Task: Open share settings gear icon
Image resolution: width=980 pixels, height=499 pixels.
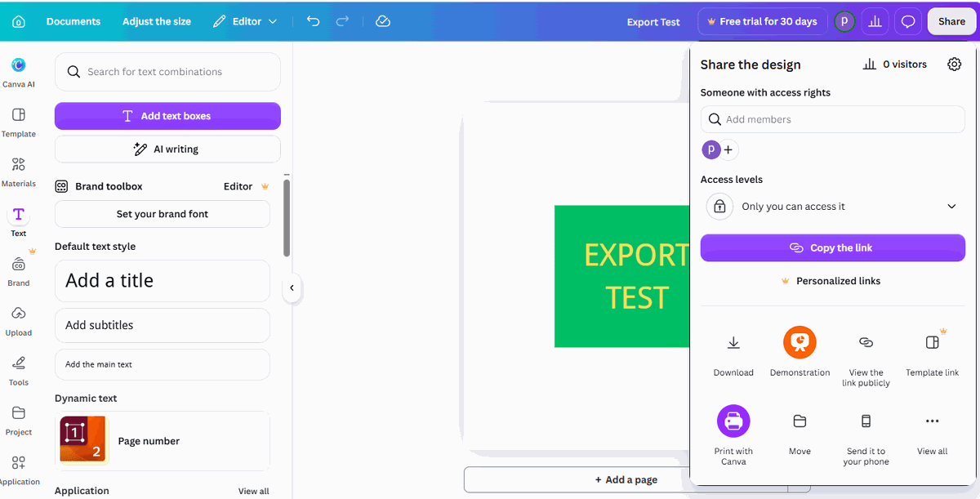Action: coord(954,65)
